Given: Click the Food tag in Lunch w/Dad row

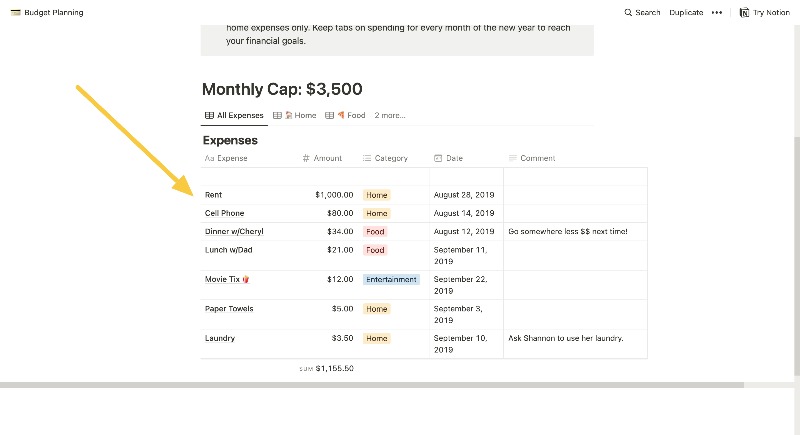Looking at the screenshot, I should (x=375, y=250).
